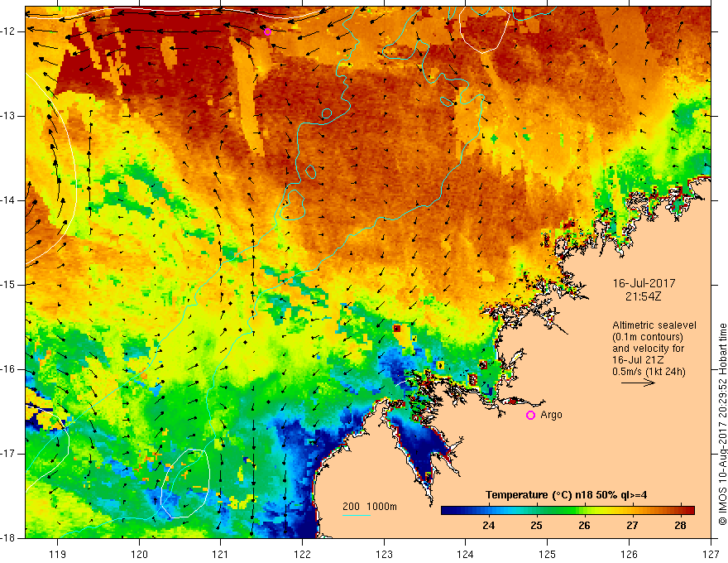Click longitude axis label '122'
This screenshot has height=563, width=728.
pyautogui.click(x=302, y=554)
